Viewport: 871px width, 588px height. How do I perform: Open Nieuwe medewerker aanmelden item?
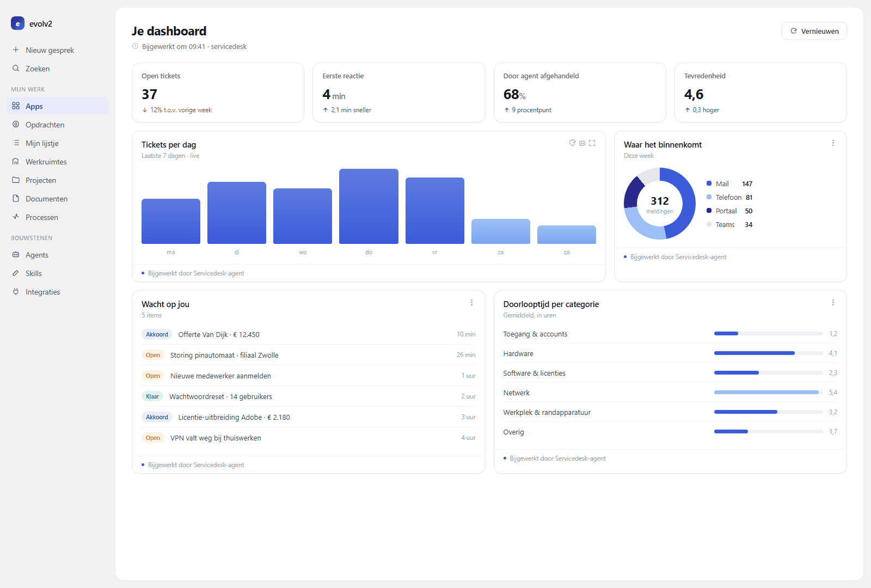click(309, 376)
